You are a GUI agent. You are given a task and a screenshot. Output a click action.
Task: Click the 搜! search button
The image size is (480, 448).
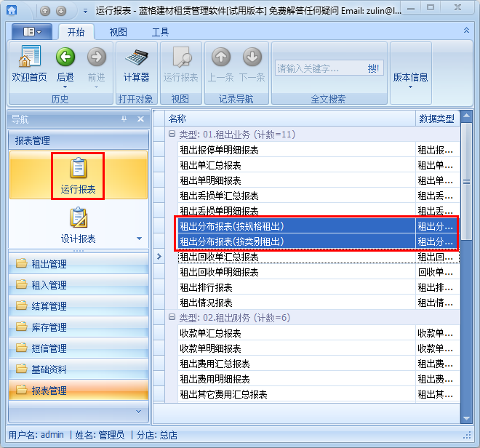click(373, 68)
